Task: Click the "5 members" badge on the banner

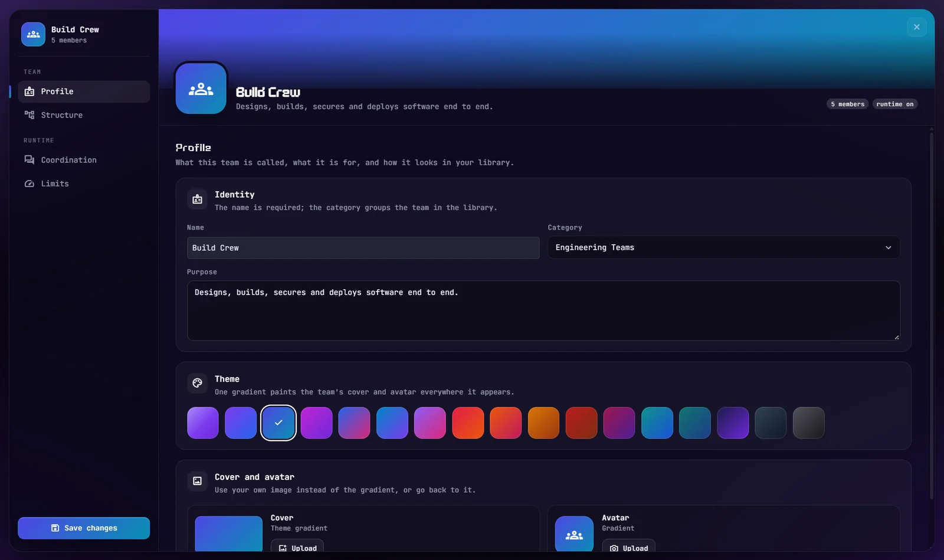Action: coord(847,104)
